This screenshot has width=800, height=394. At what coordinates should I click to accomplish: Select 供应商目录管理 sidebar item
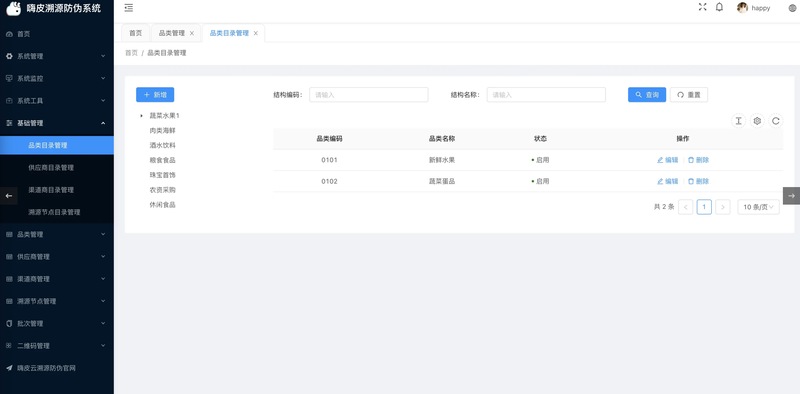pos(57,167)
